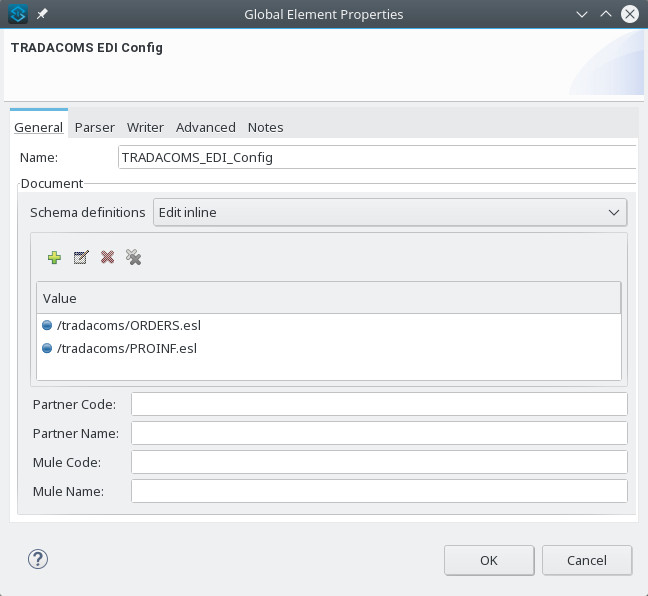Click the pin window icon in title bar
This screenshot has height=596, width=648.
[x=42, y=14]
